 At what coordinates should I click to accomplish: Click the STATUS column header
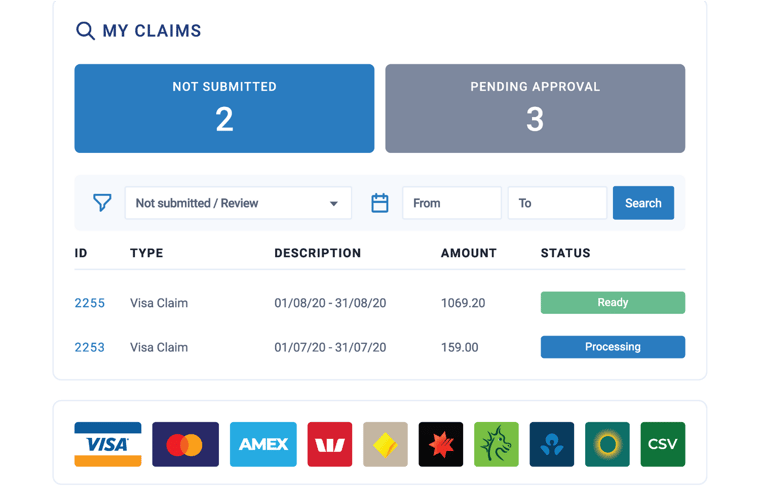pos(566,253)
